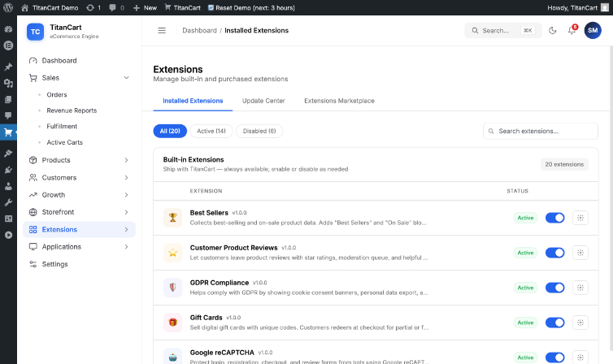This screenshot has width=613, height=364.
Task: Open Active Carts submenu item
Action: [64, 142]
